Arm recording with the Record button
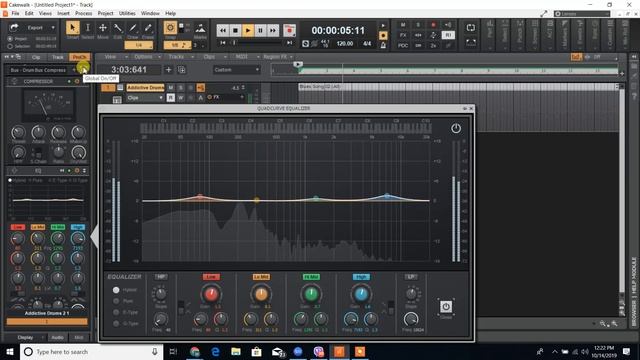 point(289,30)
